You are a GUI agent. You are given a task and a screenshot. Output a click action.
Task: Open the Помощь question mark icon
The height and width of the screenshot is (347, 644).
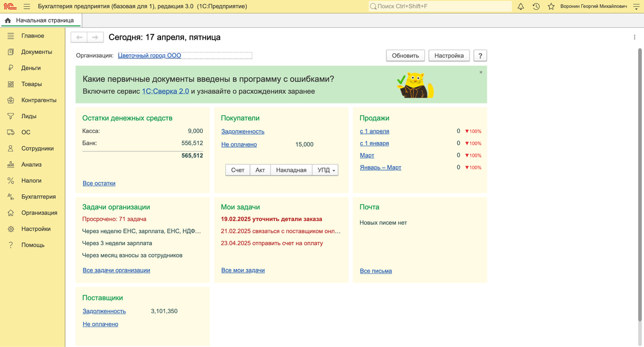coord(10,245)
